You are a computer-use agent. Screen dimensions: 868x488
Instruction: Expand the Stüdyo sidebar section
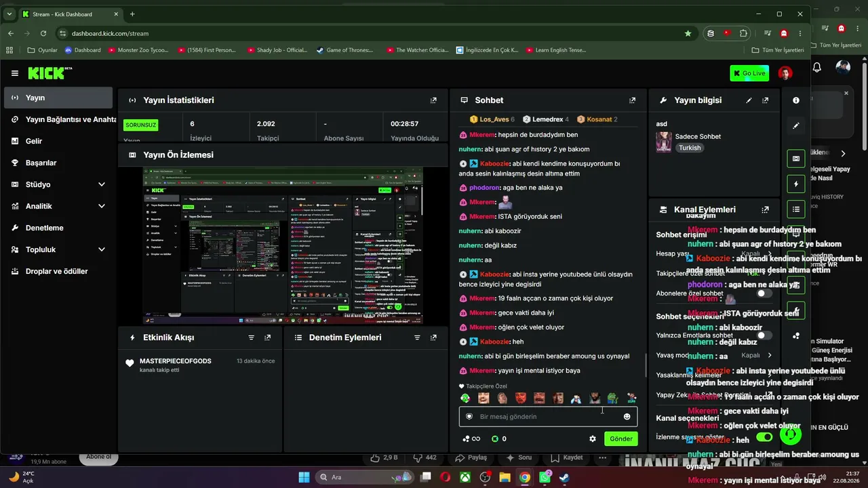pos(58,184)
